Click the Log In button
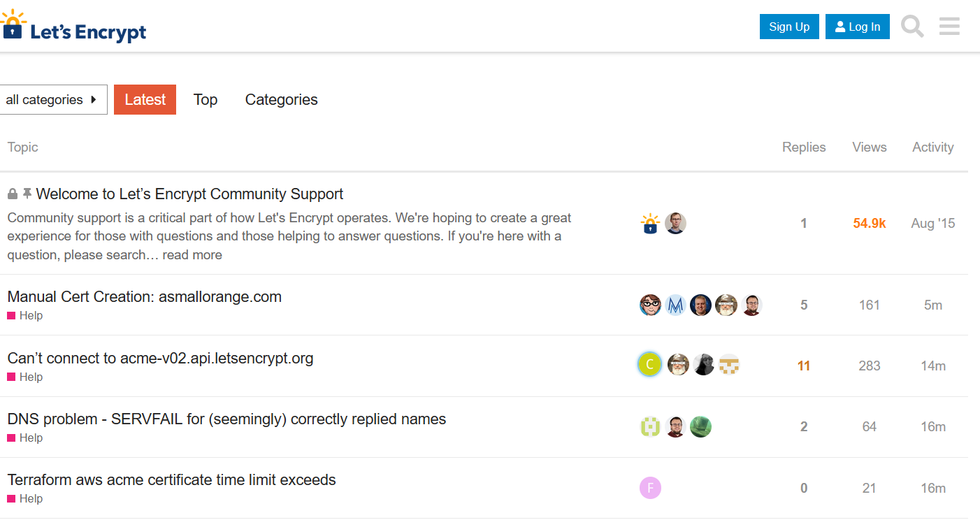The height and width of the screenshot is (520, 980). [857, 26]
